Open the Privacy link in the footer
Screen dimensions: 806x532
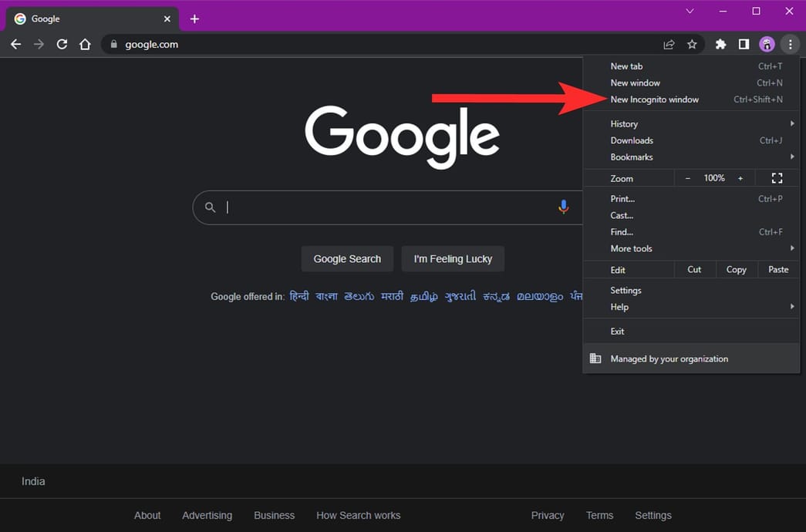coord(547,515)
